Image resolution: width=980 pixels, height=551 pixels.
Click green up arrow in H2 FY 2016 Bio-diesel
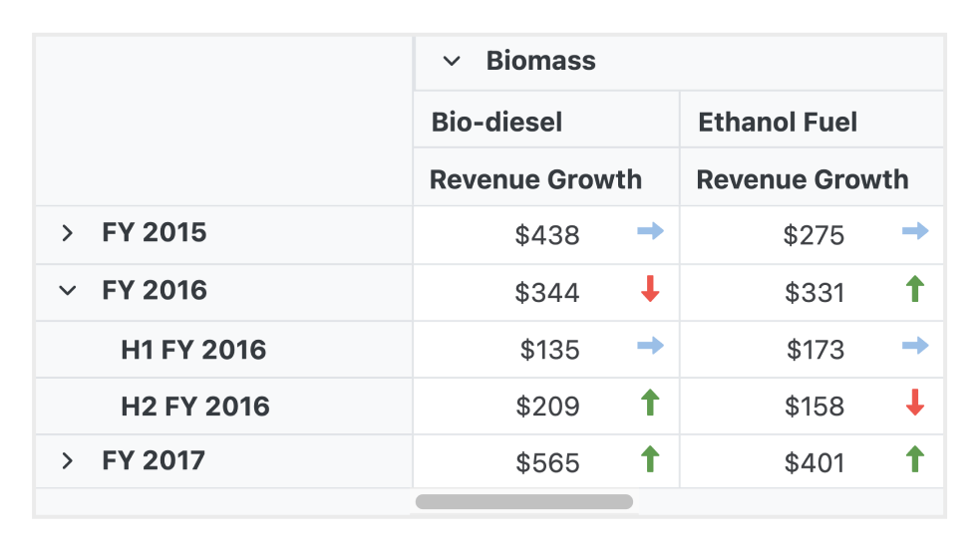(x=650, y=404)
